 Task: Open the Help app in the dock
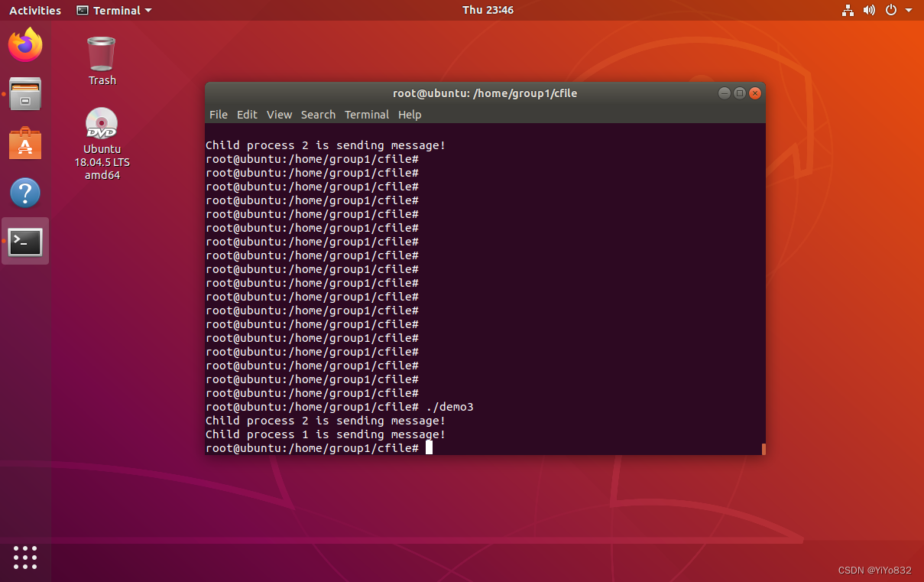point(25,193)
